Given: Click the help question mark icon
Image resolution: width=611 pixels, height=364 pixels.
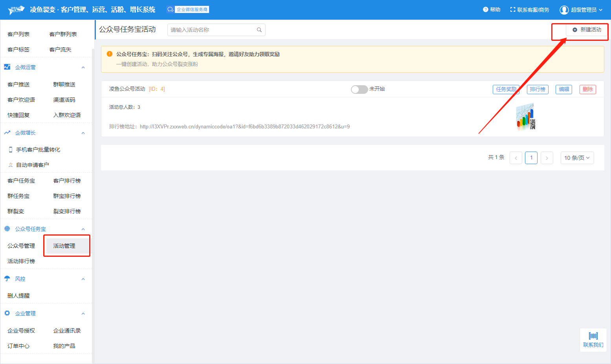Looking at the screenshot, I should coord(485,9).
